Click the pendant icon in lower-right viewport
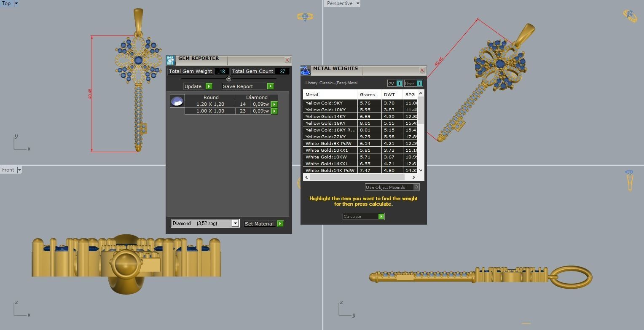This screenshot has width=644, height=330. (629, 181)
